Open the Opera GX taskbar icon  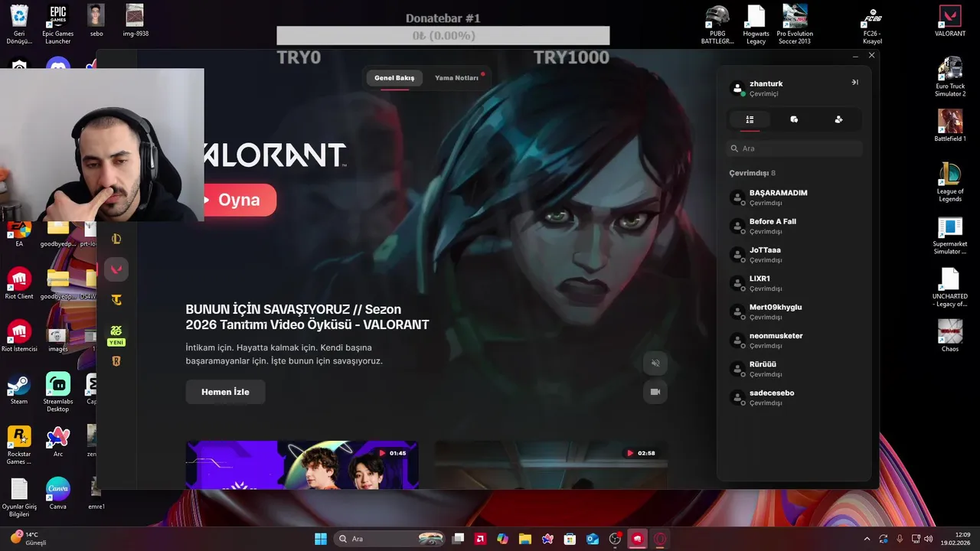coord(660,539)
